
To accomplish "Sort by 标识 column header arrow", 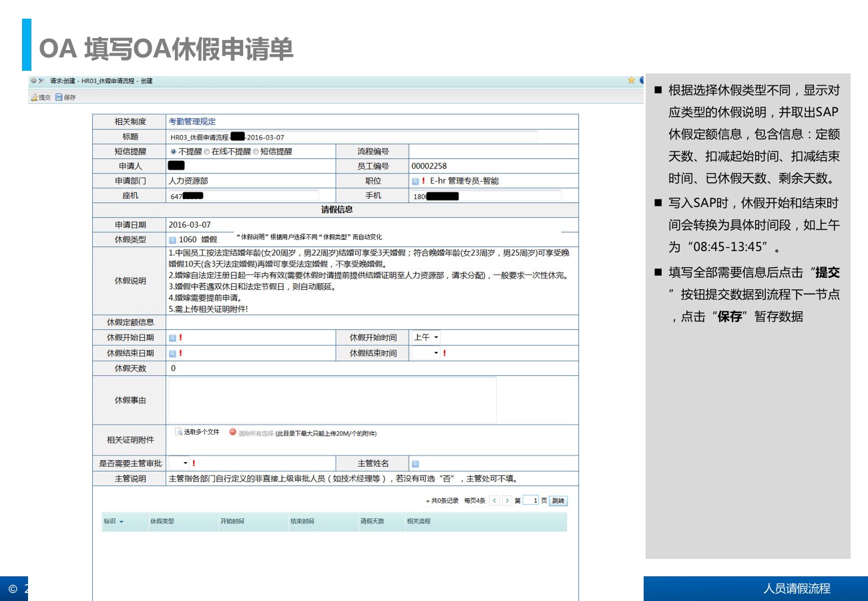I will coord(122,522).
